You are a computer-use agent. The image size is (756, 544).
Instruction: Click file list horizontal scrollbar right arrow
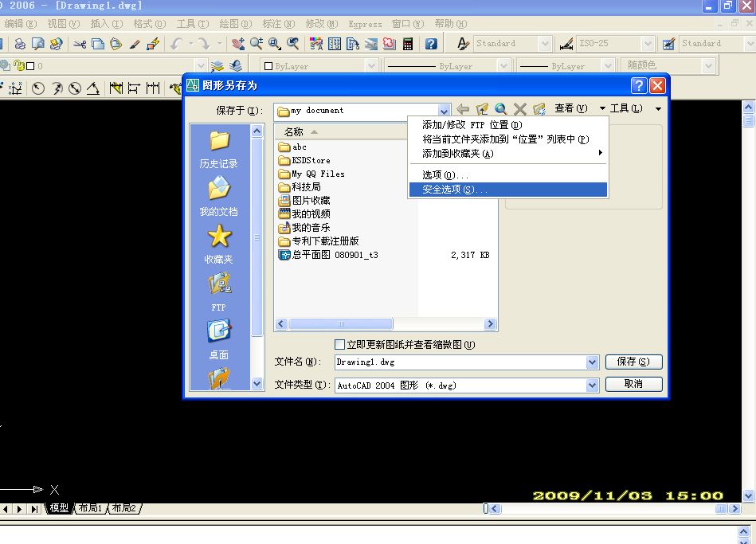(x=490, y=323)
